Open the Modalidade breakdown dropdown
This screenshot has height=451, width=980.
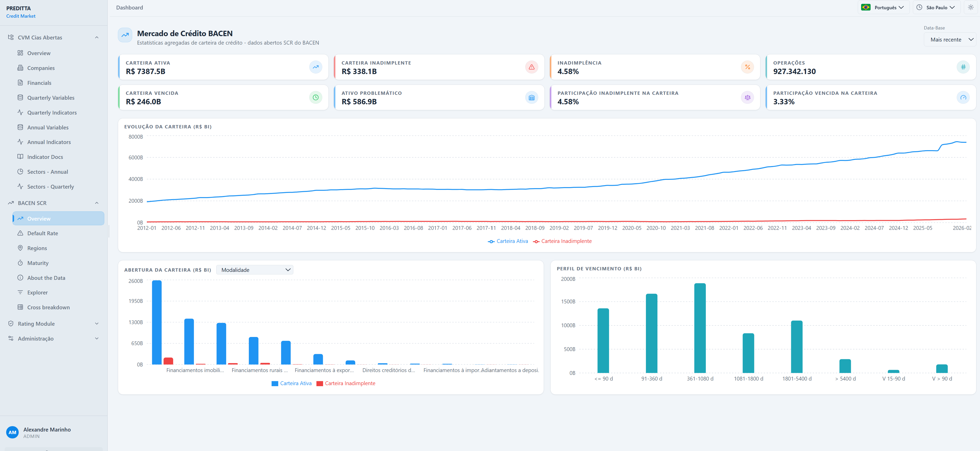pos(254,270)
